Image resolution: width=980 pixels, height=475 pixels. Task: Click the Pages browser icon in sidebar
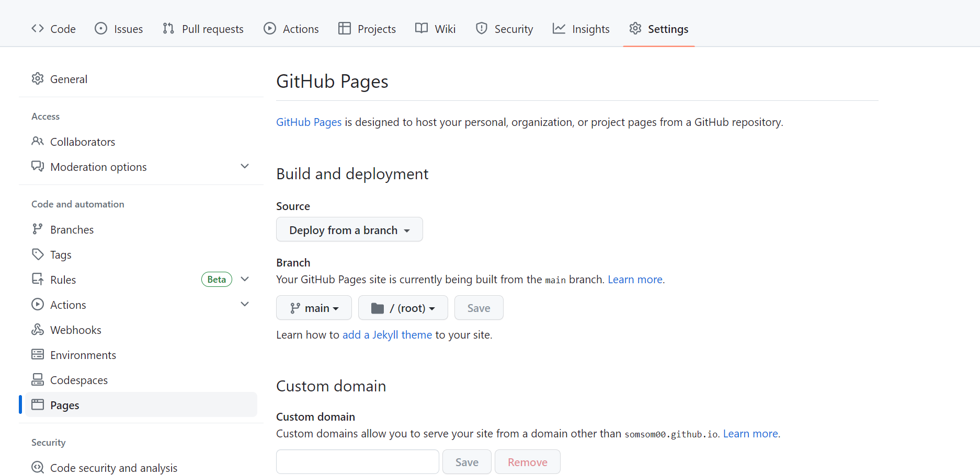[x=38, y=404]
